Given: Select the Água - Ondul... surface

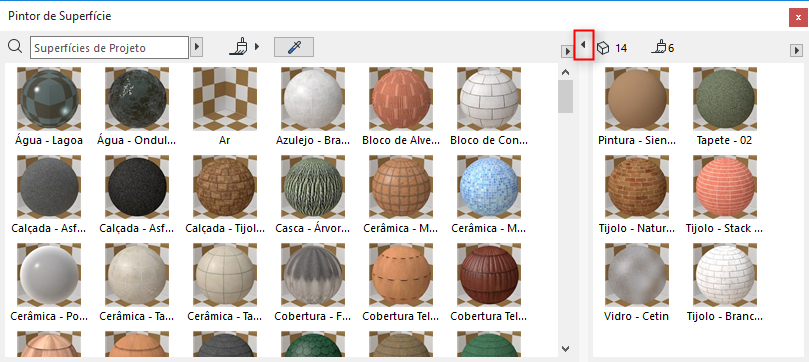Looking at the screenshot, I should 137,107.
